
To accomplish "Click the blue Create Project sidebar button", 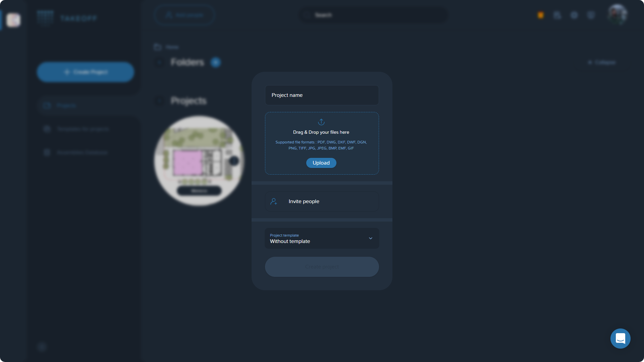I will pos(86,72).
